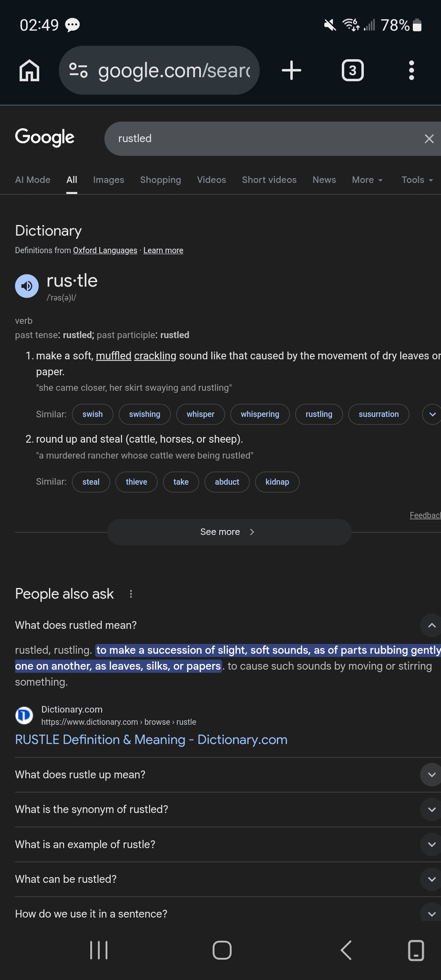Open People also ask options menu
Screen dimensions: 441x980
pos(131,594)
